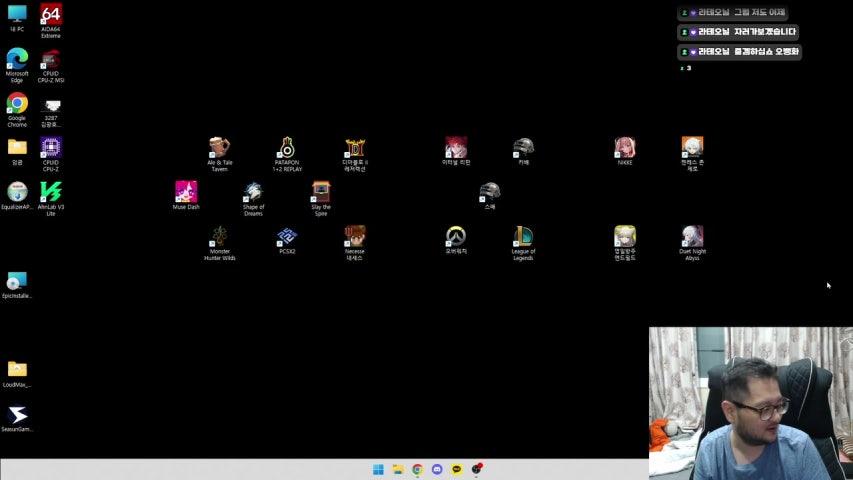Open the Microsoft Edge desktop shortcut
853x480 pixels.
click(x=17, y=59)
